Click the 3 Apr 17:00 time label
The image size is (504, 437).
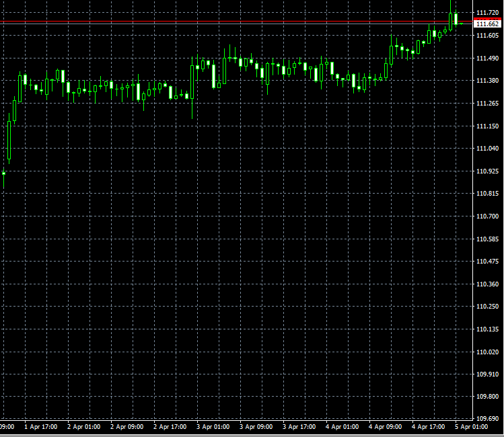click(299, 427)
